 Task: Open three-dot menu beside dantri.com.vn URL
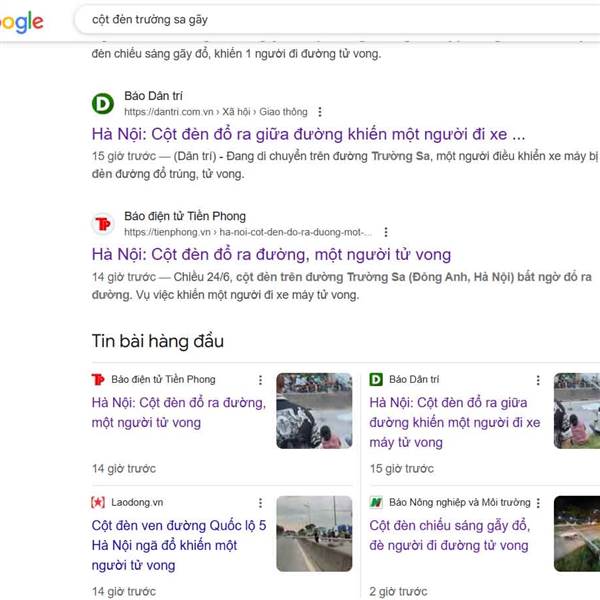(320, 112)
